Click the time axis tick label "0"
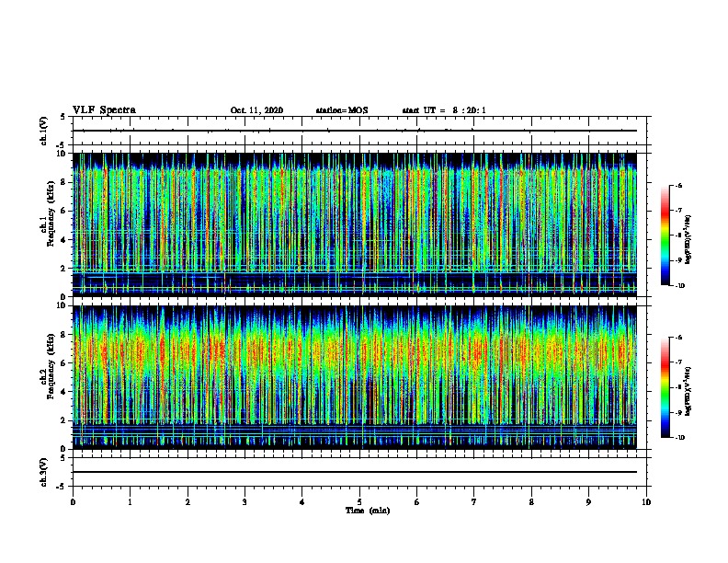This screenshot has height=563, width=728. [x=73, y=502]
